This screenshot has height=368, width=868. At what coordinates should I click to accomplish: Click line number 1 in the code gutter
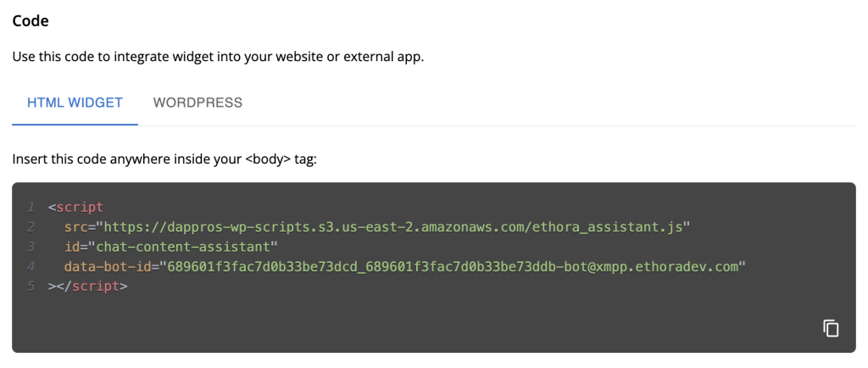coord(31,208)
